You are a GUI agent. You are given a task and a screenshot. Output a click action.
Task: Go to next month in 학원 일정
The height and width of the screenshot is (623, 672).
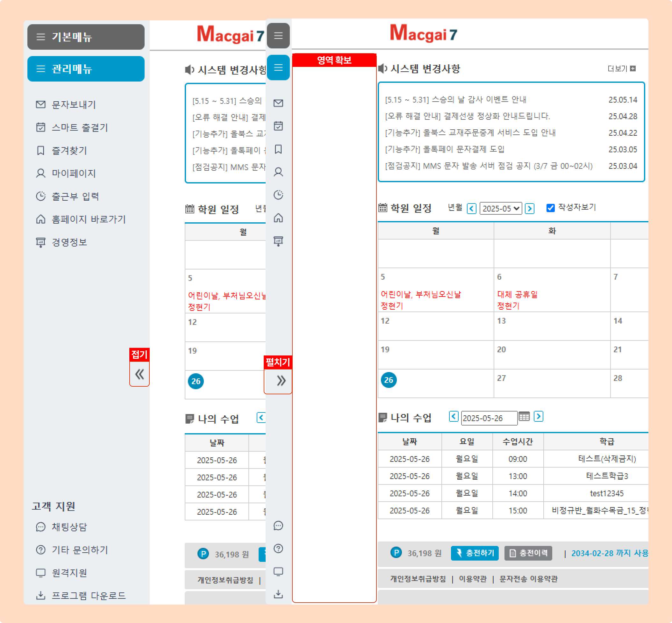tap(529, 209)
